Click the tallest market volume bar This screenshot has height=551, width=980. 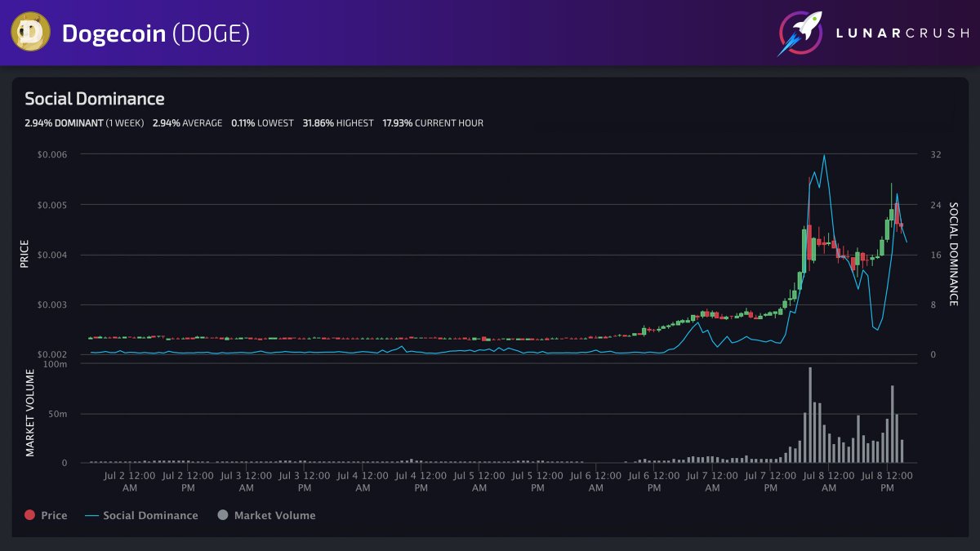[810, 415]
